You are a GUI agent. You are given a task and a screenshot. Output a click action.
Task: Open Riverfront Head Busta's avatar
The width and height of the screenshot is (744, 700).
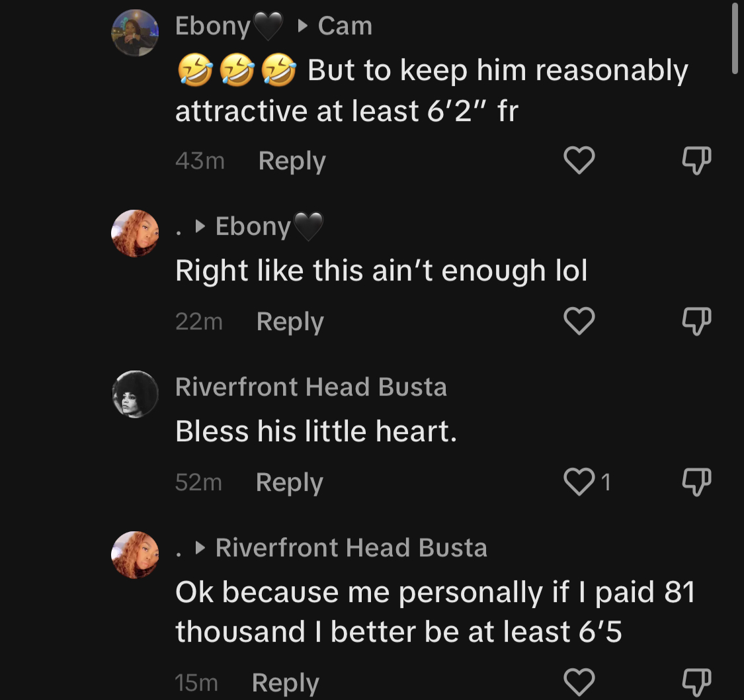[135, 394]
